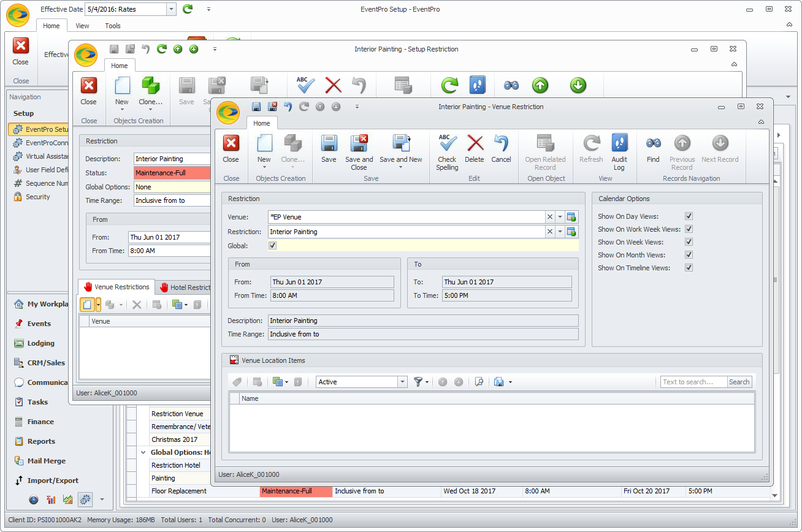The width and height of the screenshot is (802, 532).
Task: Open the Home tab in Setup Restriction window
Action: [120, 66]
